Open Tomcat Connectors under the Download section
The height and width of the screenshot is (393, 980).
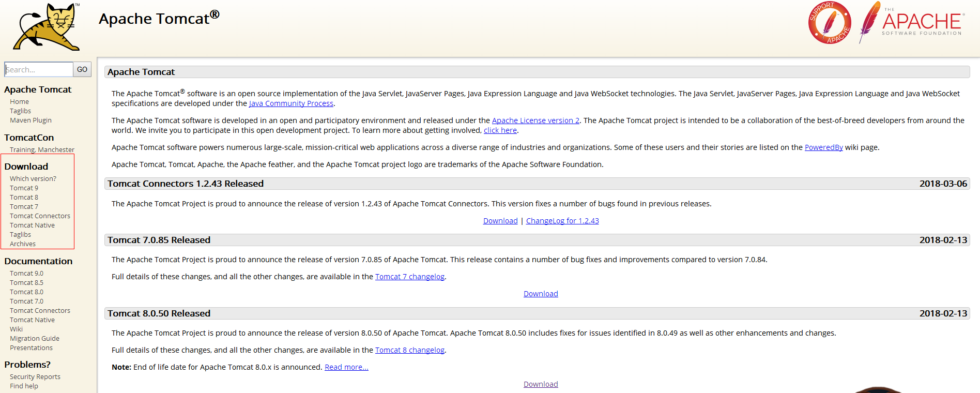[x=40, y=216]
